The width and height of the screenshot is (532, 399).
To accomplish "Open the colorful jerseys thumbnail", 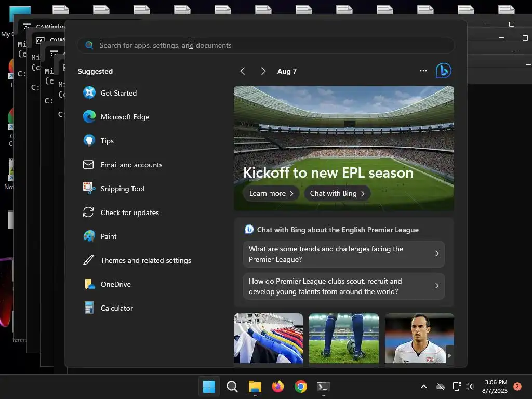I will click(x=269, y=338).
